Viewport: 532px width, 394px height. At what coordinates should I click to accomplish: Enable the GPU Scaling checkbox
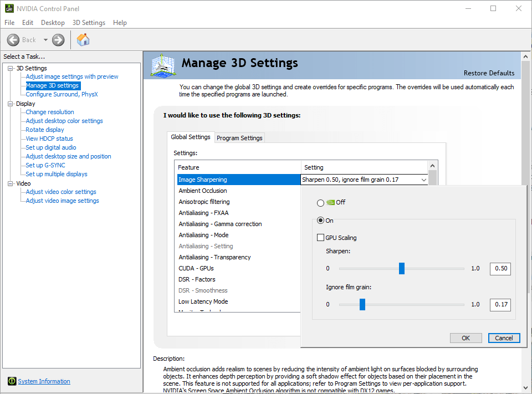tap(320, 237)
